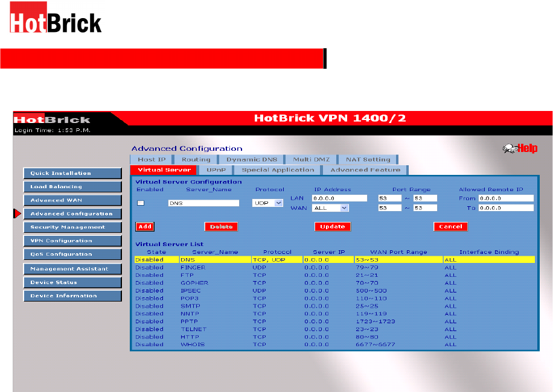Image resolution: width=553 pixels, height=392 pixels.
Task: Select the FTP server row
Action: [334, 276]
